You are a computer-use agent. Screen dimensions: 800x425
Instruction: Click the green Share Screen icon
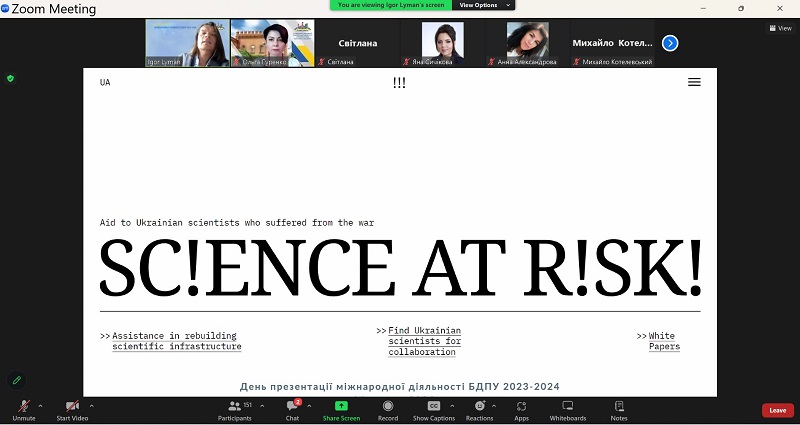pyautogui.click(x=341, y=406)
